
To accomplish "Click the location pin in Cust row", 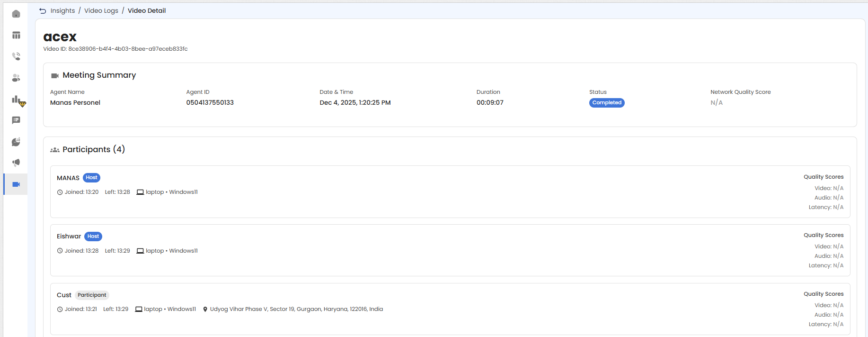I will click(205, 309).
